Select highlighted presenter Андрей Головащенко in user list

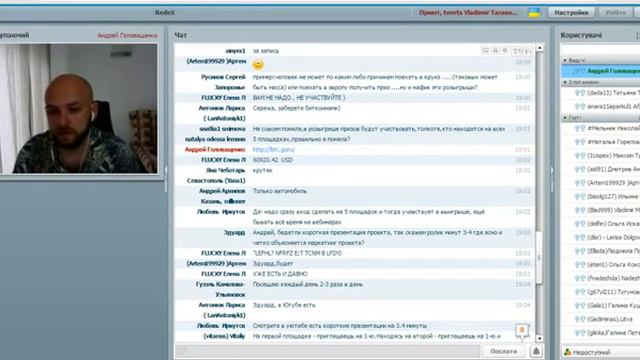coord(601,71)
